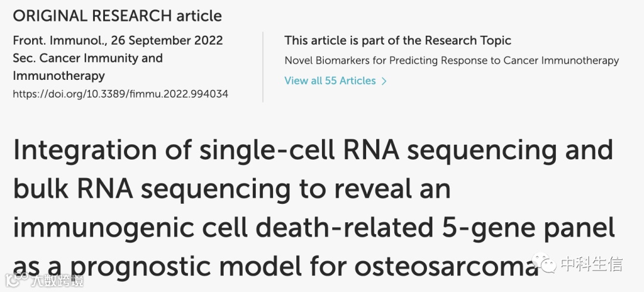Click the chevron after View all 55 Articles

[384, 81]
